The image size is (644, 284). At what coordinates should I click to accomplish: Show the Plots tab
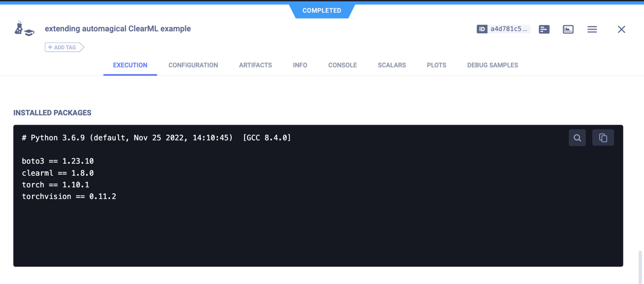[436, 65]
